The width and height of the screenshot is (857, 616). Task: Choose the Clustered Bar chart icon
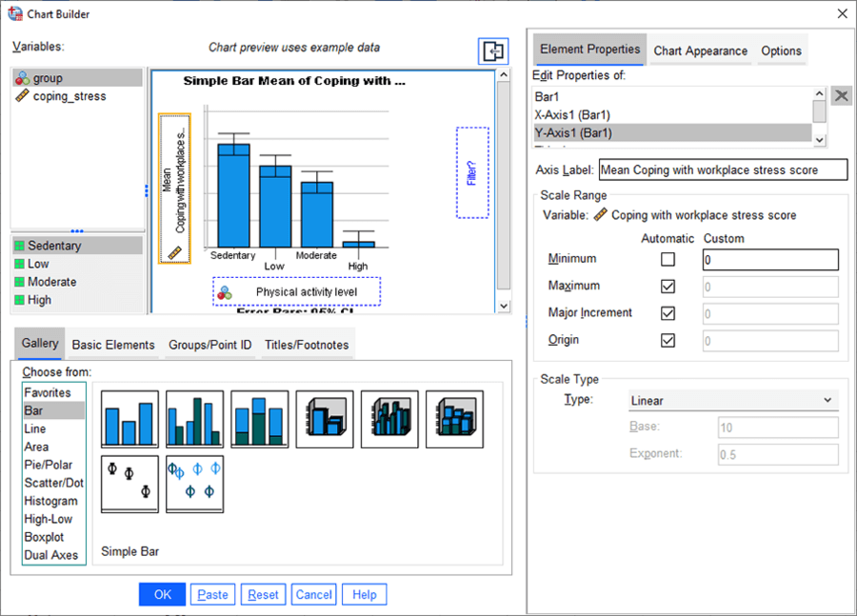[x=194, y=419]
